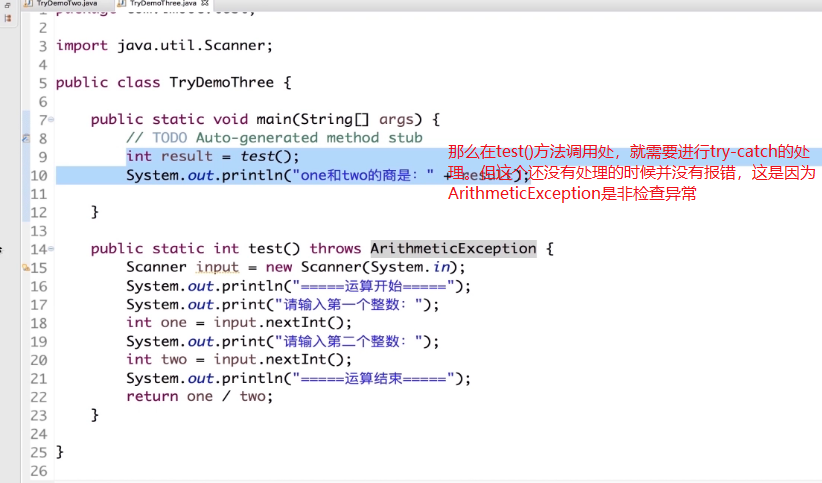Click the TODO task marker on line 8
The width and height of the screenshot is (822, 483).
pos(26,138)
